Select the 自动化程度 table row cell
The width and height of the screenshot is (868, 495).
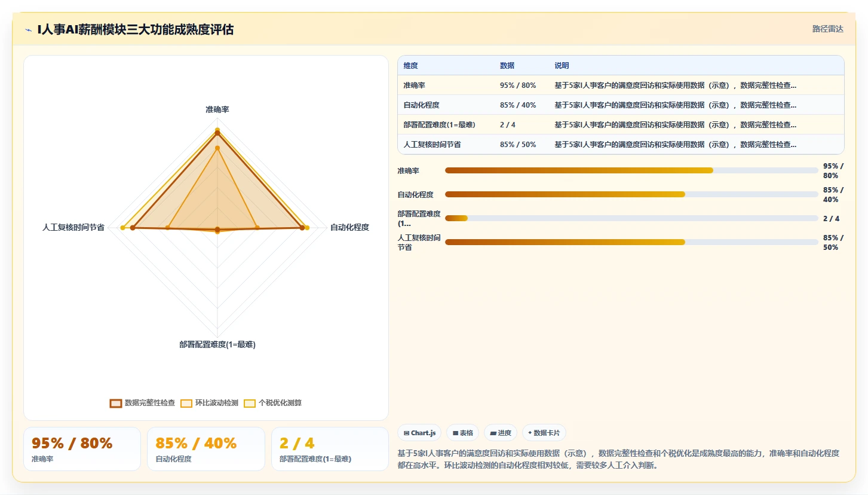[x=421, y=105]
